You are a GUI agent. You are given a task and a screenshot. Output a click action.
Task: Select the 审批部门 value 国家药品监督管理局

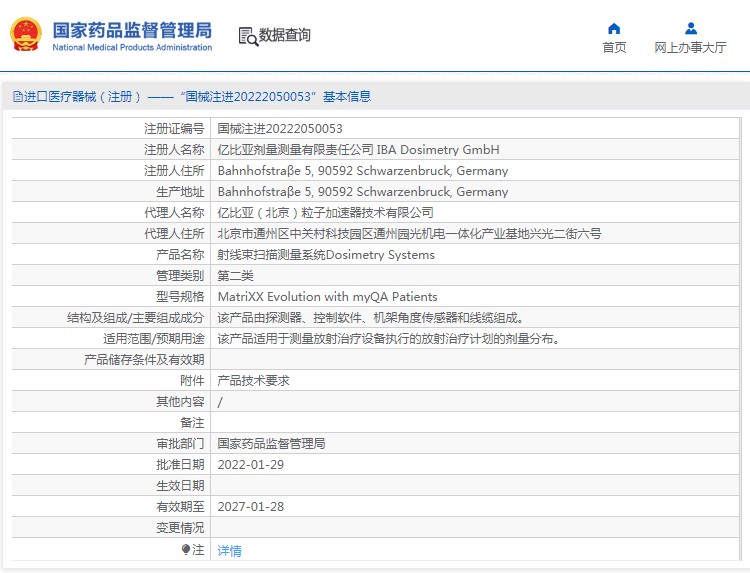tap(271, 444)
